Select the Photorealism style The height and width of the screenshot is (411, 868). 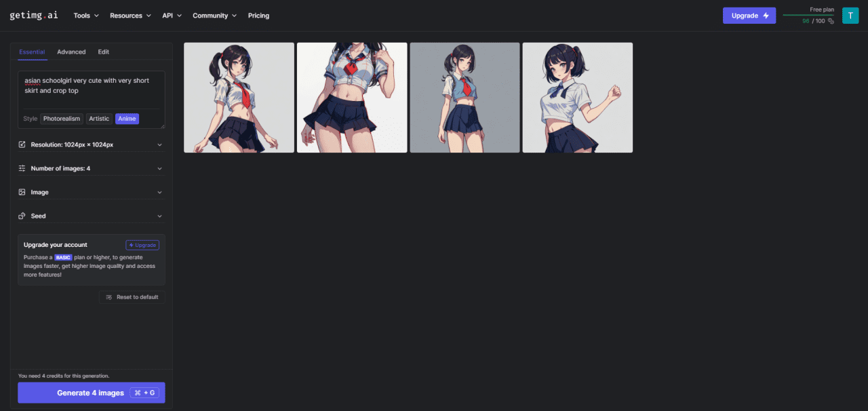pyautogui.click(x=61, y=118)
